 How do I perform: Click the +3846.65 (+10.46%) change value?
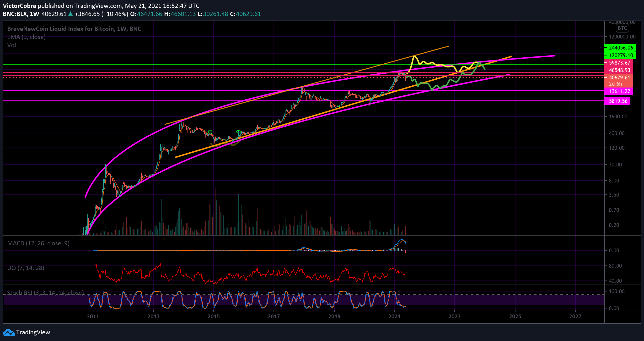click(x=102, y=14)
